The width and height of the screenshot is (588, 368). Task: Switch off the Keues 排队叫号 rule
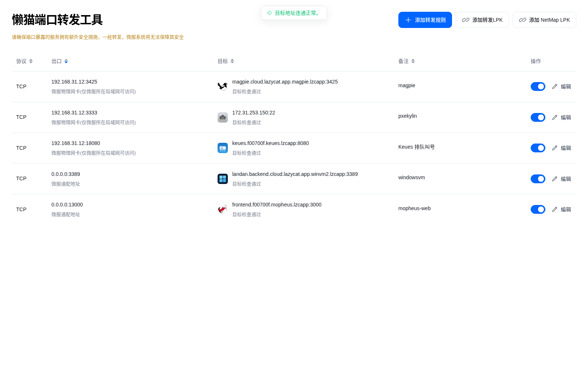[538, 148]
